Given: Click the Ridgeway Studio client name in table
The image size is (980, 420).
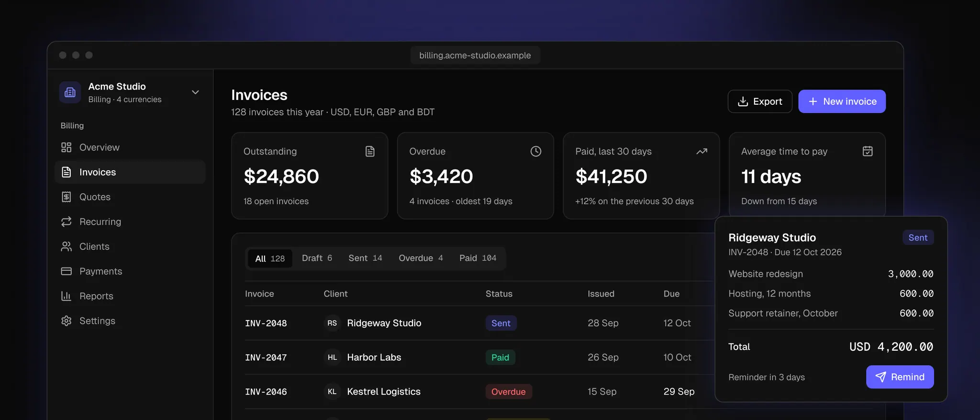Looking at the screenshot, I should [x=384, y=323].
